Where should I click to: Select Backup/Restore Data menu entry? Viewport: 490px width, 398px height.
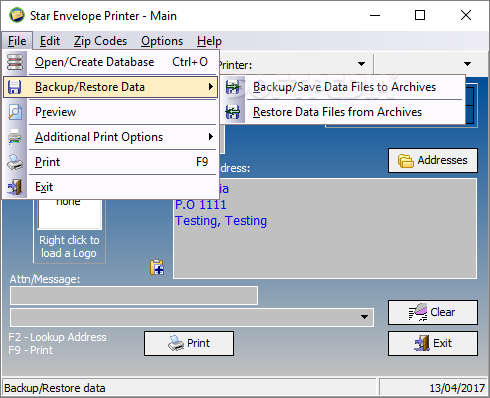[x=111, y=87]
